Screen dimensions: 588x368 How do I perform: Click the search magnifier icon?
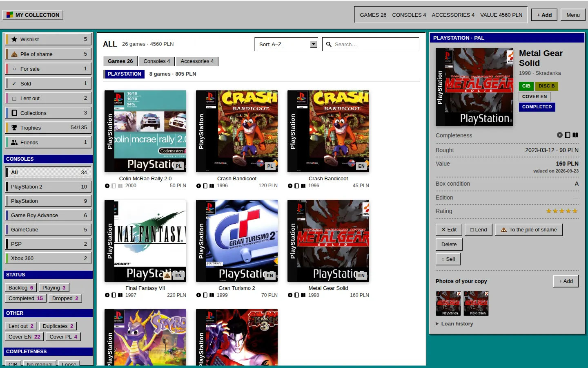329,44
